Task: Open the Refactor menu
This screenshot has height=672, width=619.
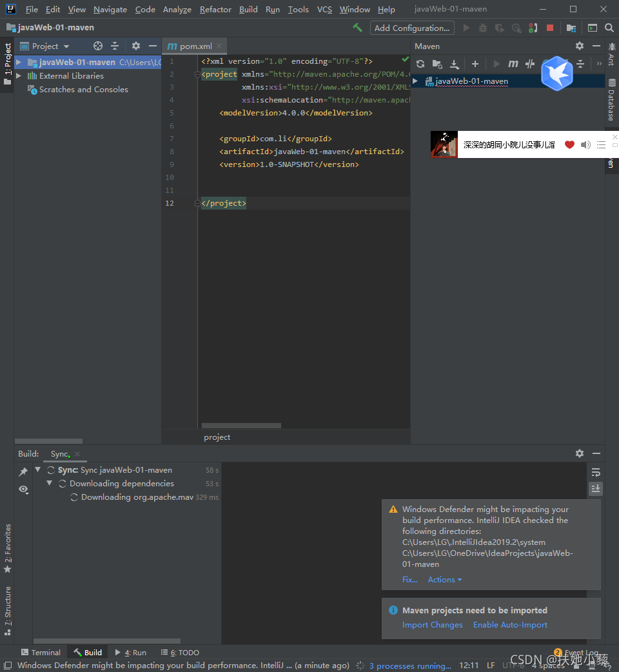Action: (215, 9)
